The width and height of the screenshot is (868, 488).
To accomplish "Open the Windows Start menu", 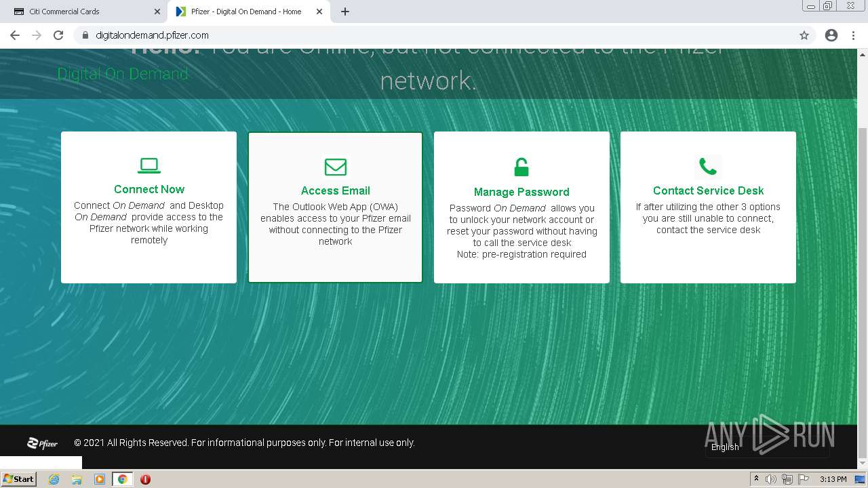I will click(18, 479).
